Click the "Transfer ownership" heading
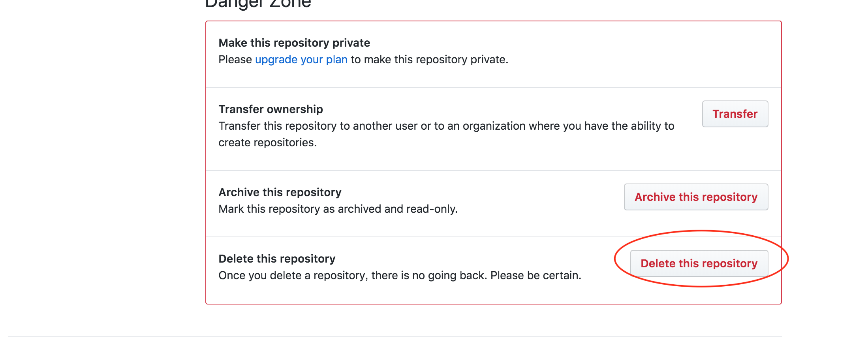868x348 pixels. (x=271, y=109)
